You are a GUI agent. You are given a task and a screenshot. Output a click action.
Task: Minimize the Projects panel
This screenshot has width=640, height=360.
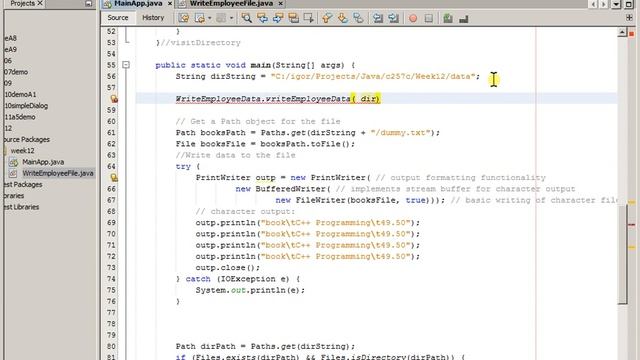click(88, 4)
